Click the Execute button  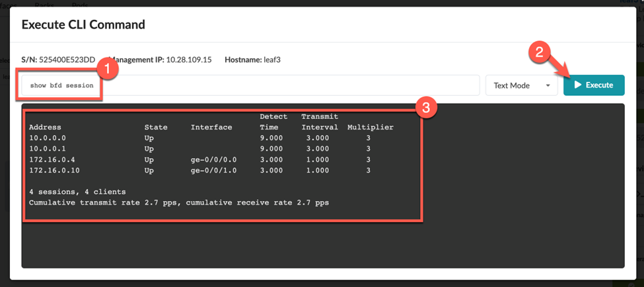point(594,85)
